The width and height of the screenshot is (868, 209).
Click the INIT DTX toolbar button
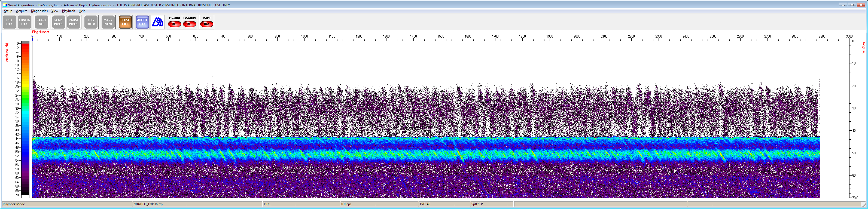[x=10, y=22]
